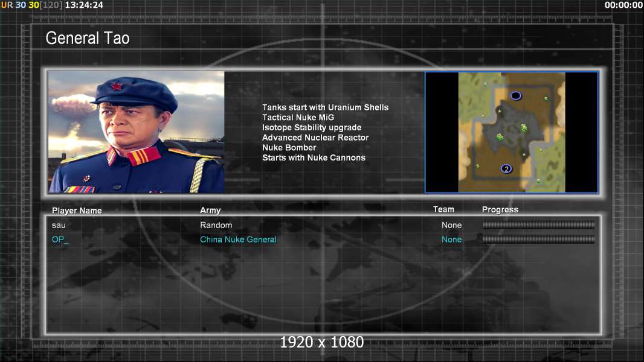Click 'Starts with Nuke Cannons' text

[314, 157]
